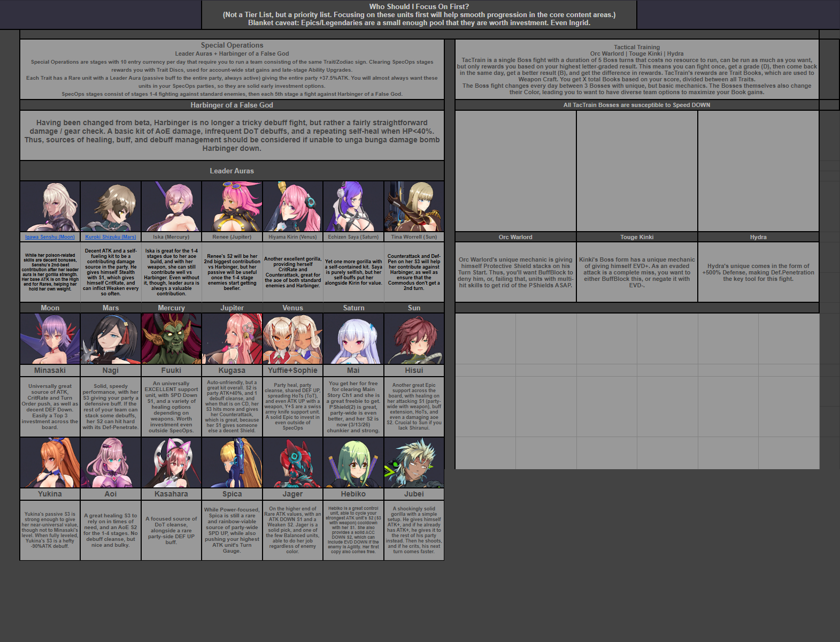Select the Orc Warlord boss header
The image size is (840, 642).
click(x=515, y=237)
